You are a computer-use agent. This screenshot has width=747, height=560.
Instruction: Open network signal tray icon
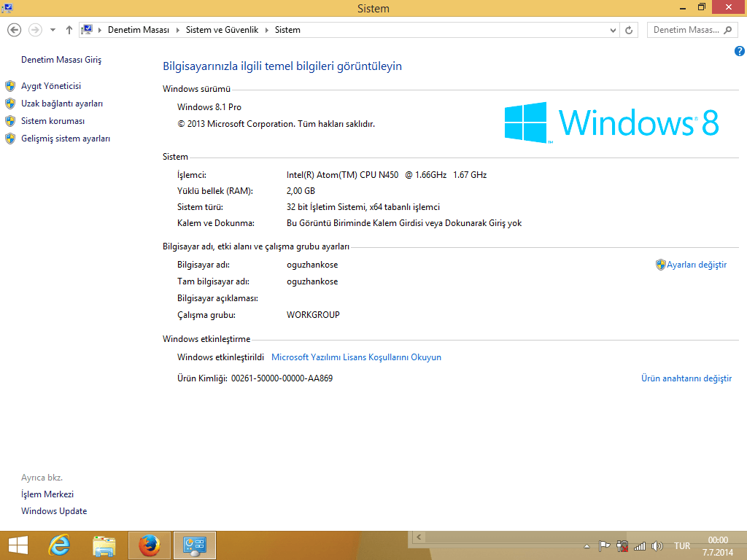point(639,546)
